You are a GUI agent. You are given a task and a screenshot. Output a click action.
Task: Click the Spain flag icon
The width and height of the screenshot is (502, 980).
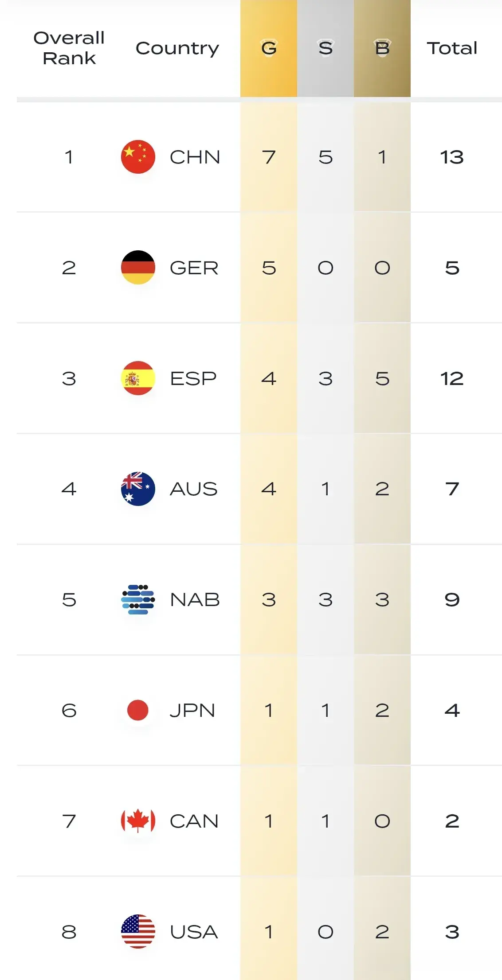coord(138,378)
